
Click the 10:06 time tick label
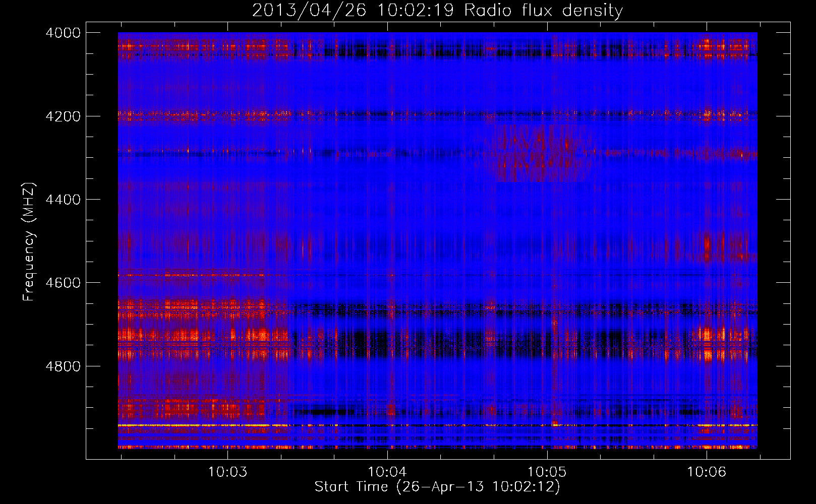point(707,472)
